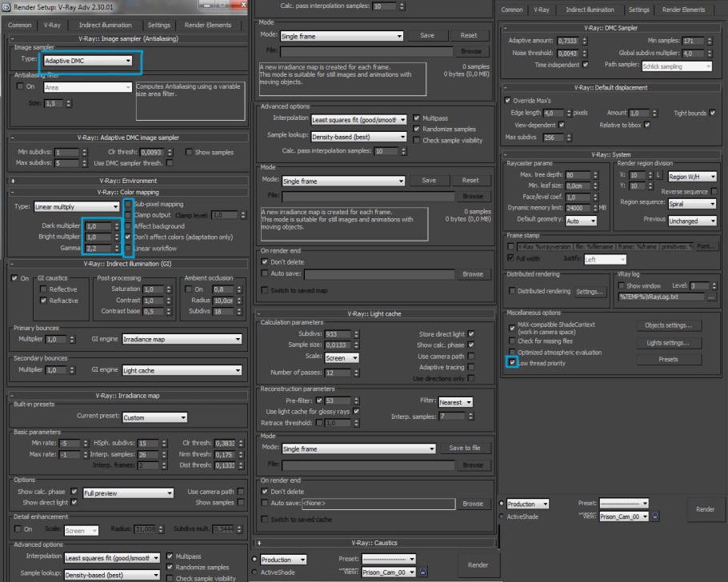Open the Color mapping Type dropdown, Linear multiply
This screenshot has width=728, height=582.
[x=77, y=207]
